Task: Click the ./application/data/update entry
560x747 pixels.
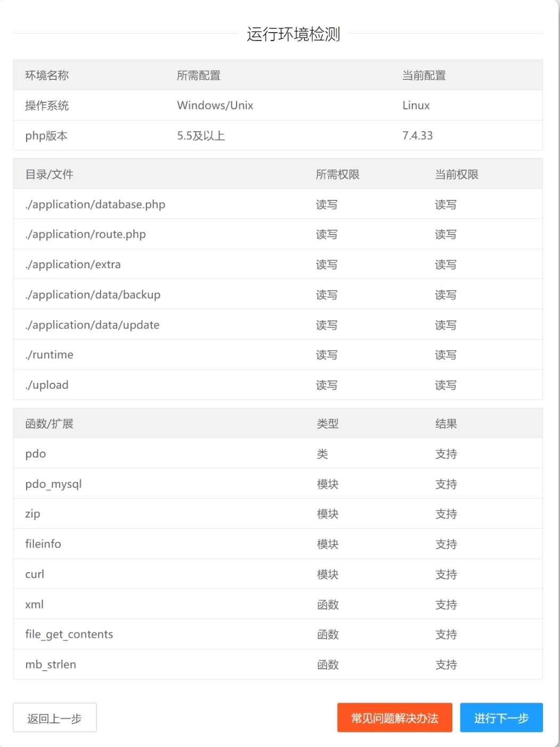Action: (x=92, y=325)
